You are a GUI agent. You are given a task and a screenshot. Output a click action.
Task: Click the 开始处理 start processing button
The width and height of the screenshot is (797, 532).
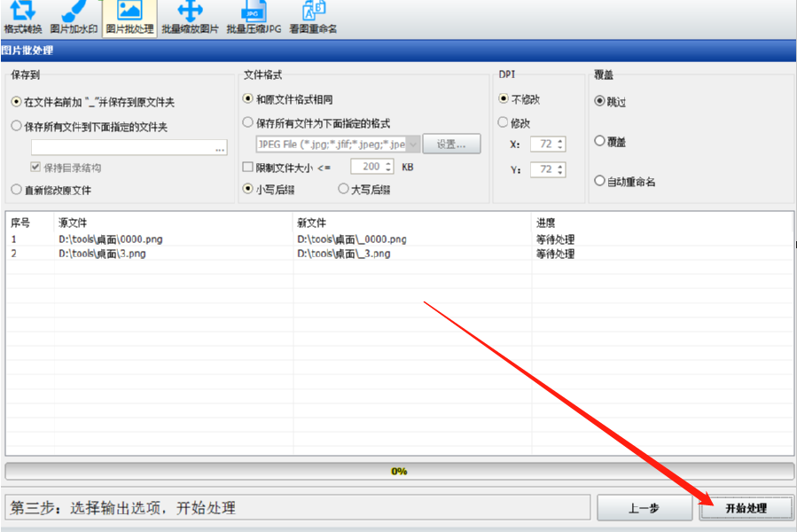(x=746, y=508)
